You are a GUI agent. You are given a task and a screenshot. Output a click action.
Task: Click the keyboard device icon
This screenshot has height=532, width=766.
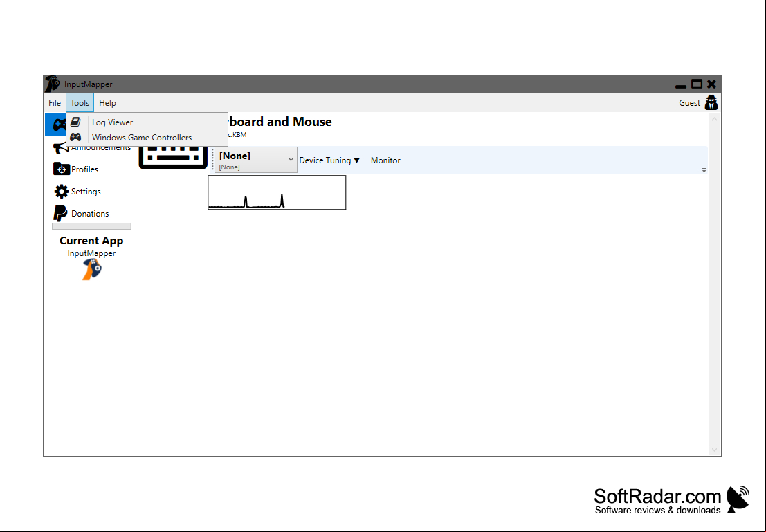174,157
